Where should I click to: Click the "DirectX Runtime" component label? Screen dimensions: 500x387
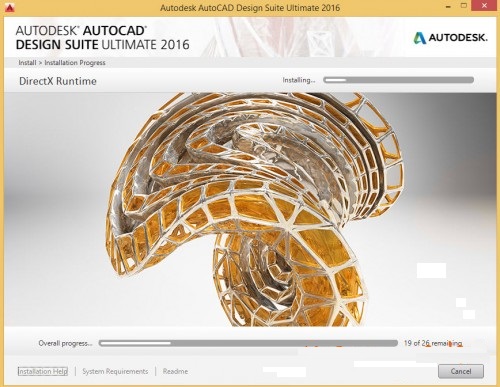point(58,81)
